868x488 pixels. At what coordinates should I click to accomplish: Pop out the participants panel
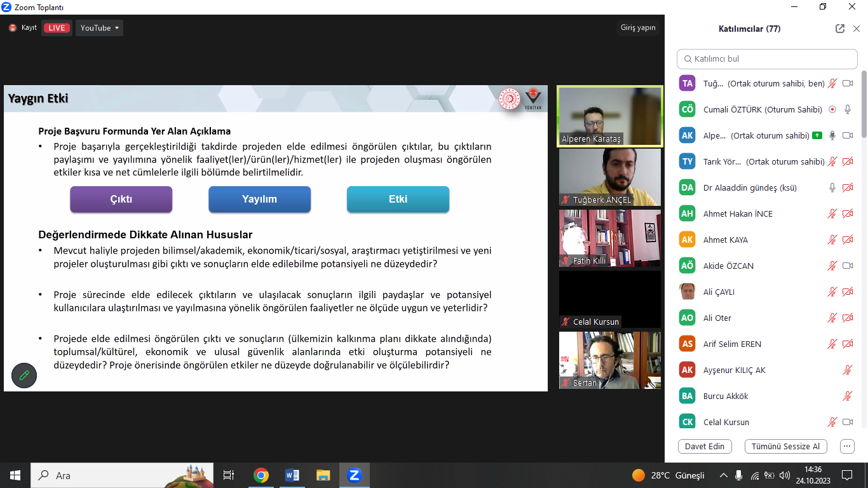click(x=840, y=29)
